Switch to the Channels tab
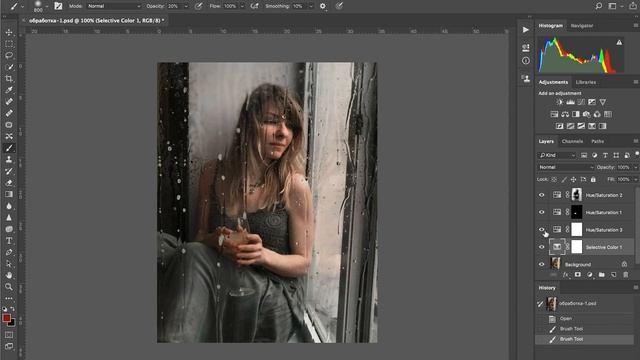This screenshot has width=640, height=360. click(572, 142)
